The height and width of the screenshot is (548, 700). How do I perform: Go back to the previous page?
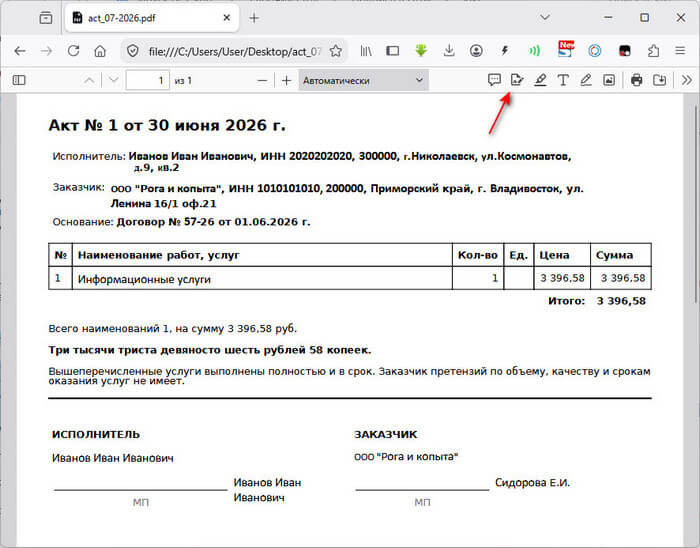pos(20,51)
